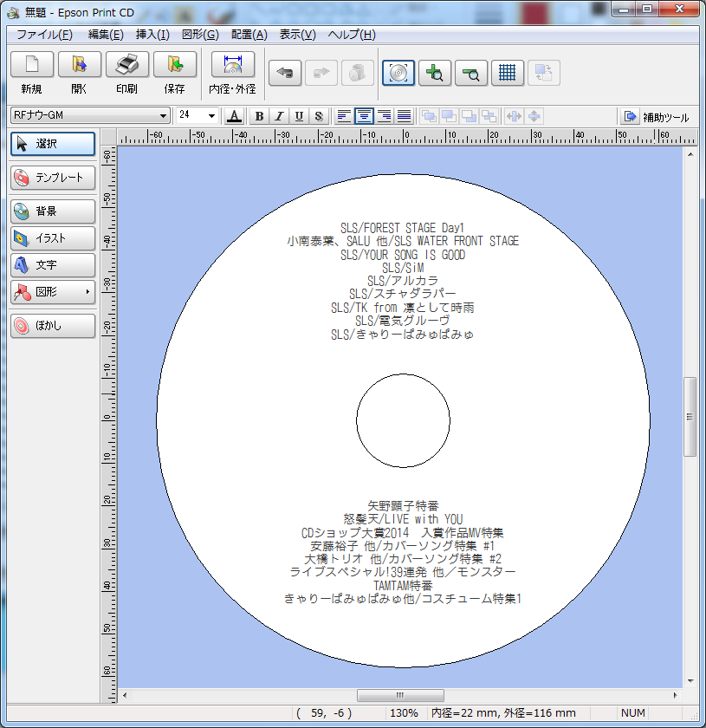Click send to back icon
This screenshot has height=728, width=706.
pyautogui.click(x=489, y=115)
